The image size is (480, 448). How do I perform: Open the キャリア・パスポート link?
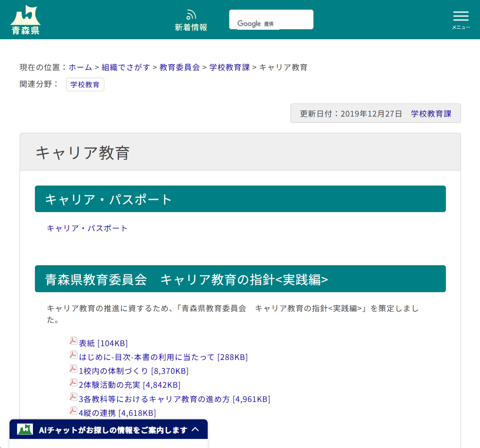coord(87,228)
